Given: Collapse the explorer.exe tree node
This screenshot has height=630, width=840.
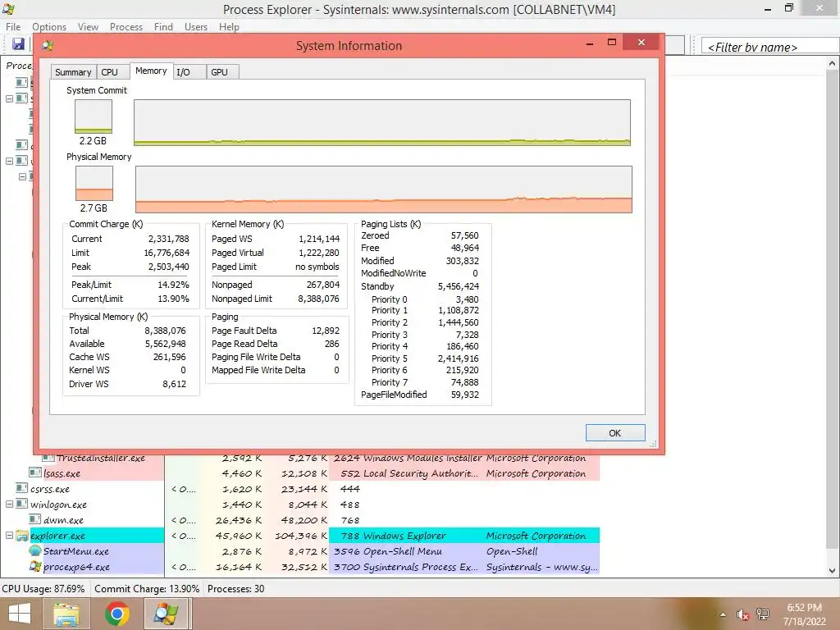Looking at the screenshot, I should (9, 536).
